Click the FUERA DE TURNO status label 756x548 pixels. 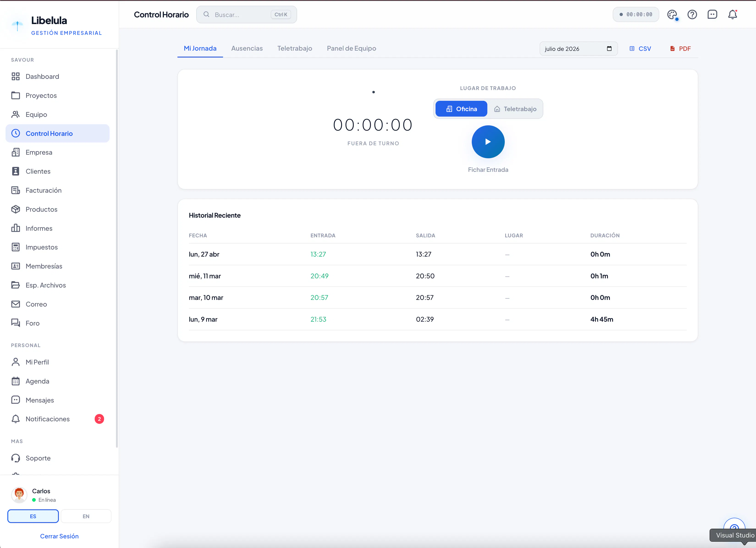pyautogui.click(x=373, y=143)
